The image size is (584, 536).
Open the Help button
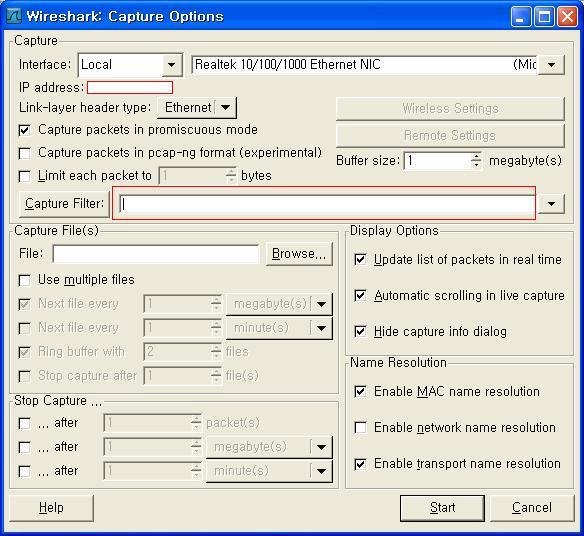coord(51,508)
